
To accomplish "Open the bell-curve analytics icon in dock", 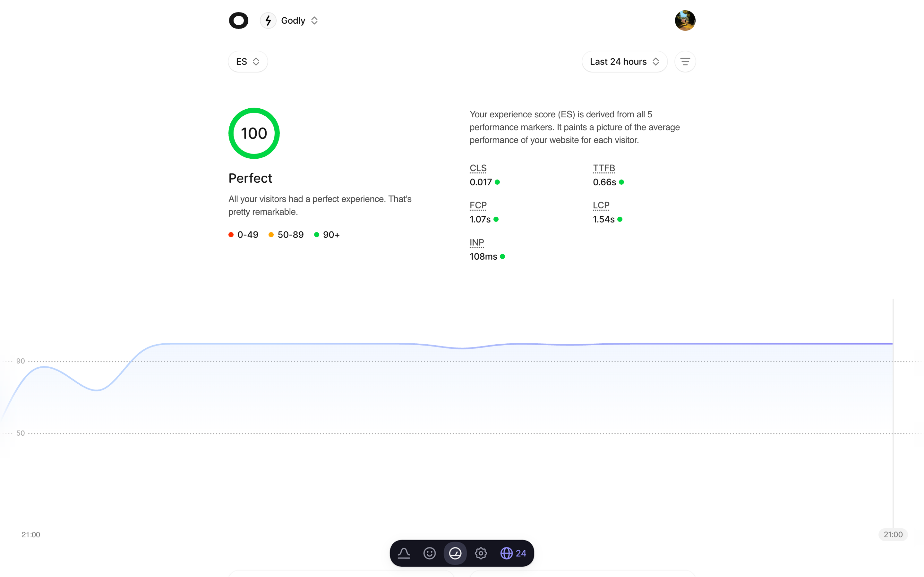I will [404, 553].
